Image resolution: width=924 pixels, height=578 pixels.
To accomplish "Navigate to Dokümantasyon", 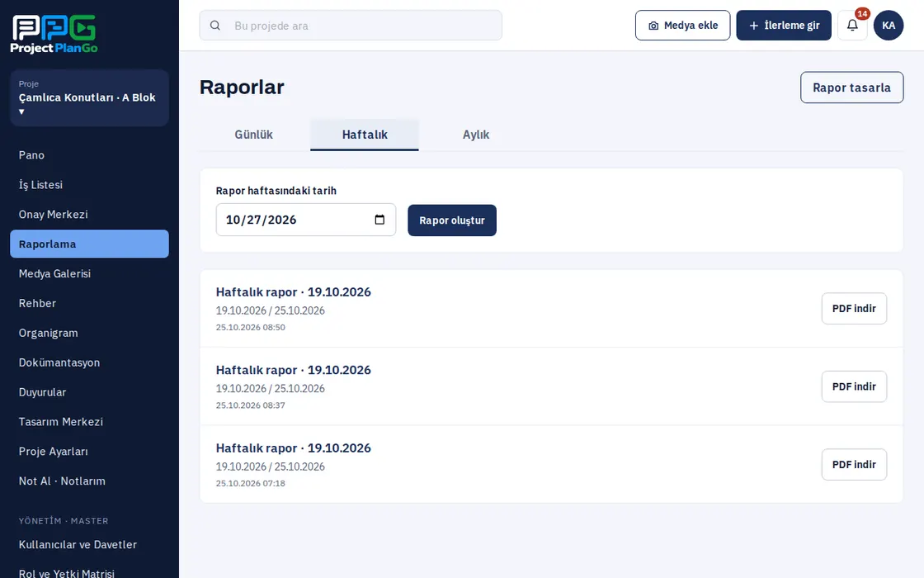I will pos(90,362).
